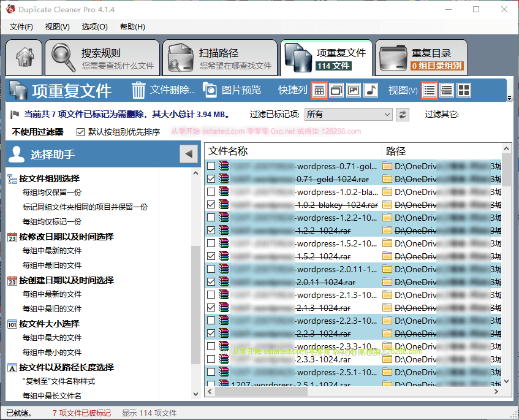Click the 按创建日期以及时间选择 calendar icon
519x420 pixels.
pos(12,281)
